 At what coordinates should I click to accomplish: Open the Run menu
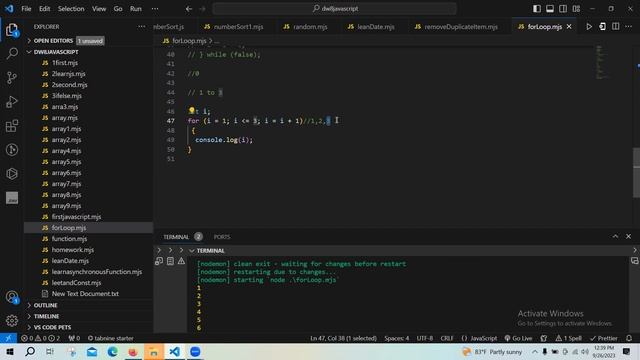click(136, 9)
